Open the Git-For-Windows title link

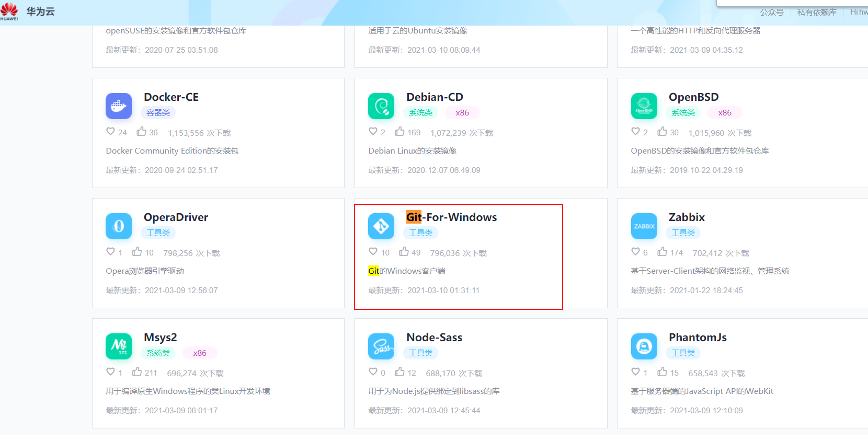[451, 217]
